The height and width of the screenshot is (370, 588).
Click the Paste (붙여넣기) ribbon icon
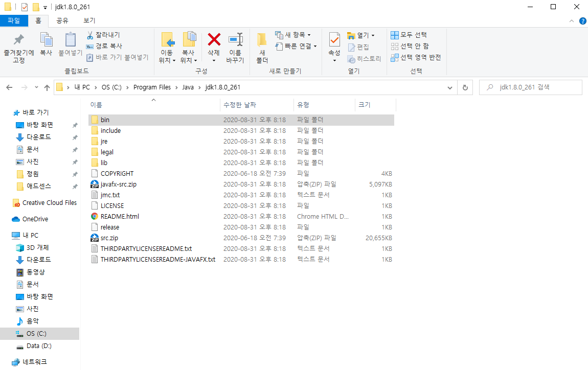tap(70, 39)
